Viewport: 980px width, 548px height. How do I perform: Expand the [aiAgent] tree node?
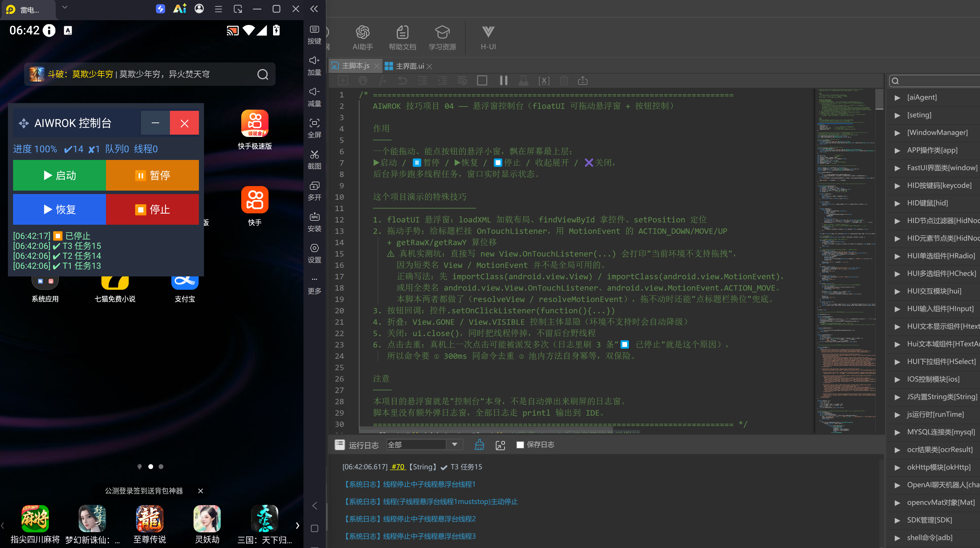(x=897, y=98)
